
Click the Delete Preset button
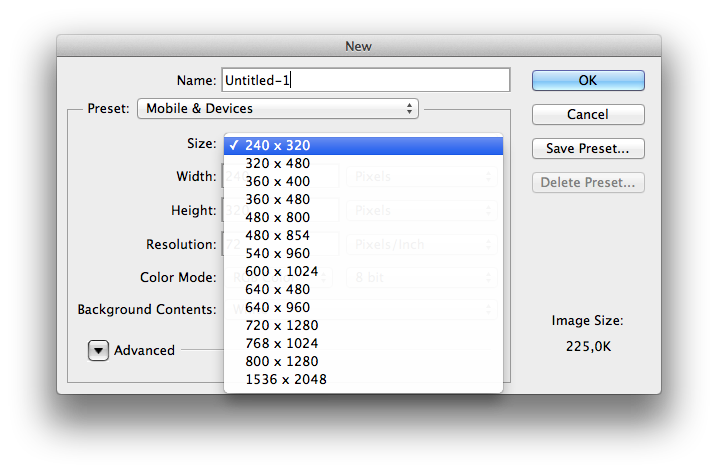click(x=588, y=182)
